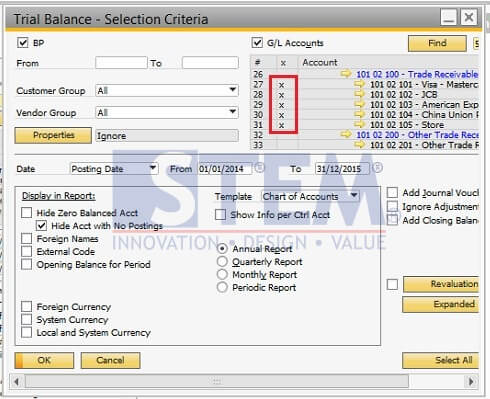Image resolution: width=490 pixels, height=399 pixels.
Task: Click the BP From input field
Action: tap(121, 63)
